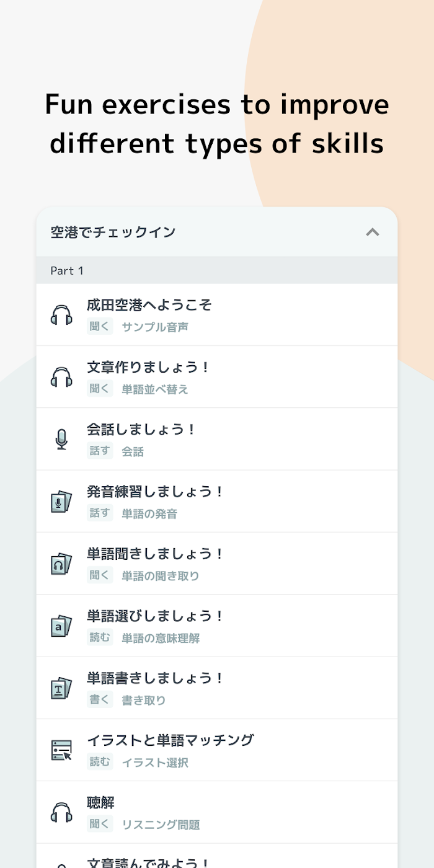
Task: Select the 話す tag next to 会話
Action: point(100,451)
